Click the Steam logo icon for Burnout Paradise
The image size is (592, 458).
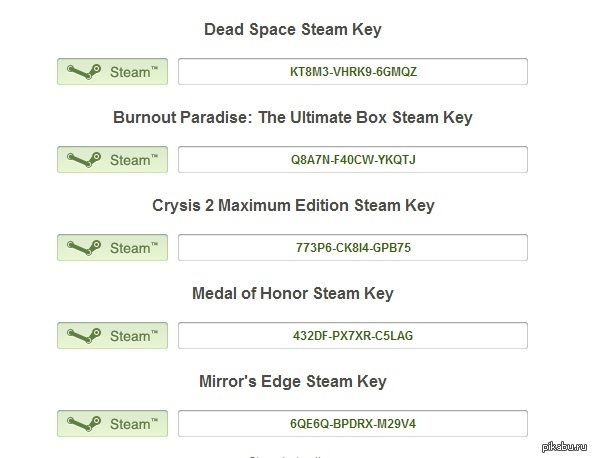tap(84, 160)
